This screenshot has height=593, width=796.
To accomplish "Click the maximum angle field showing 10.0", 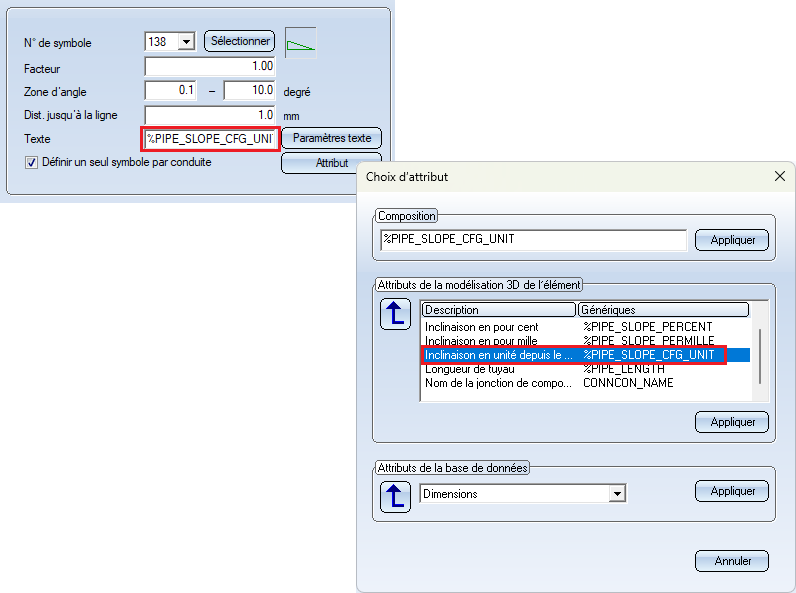I will click(x=249, y=90).
